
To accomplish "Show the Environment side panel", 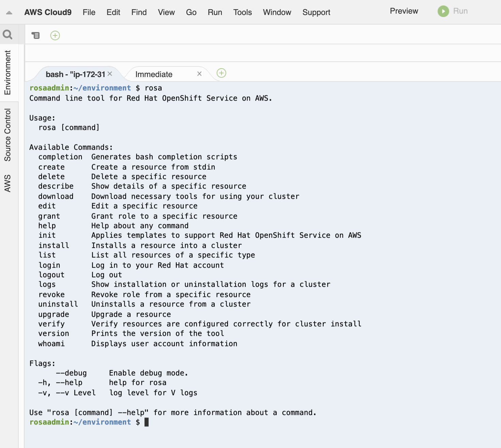I will (x=7, y=73).
